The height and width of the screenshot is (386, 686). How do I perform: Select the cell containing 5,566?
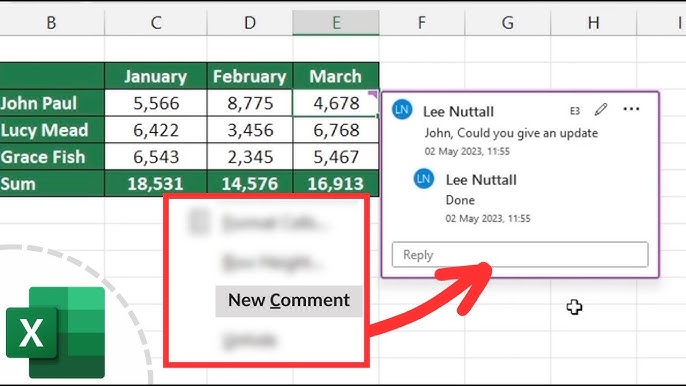(156, 103)
